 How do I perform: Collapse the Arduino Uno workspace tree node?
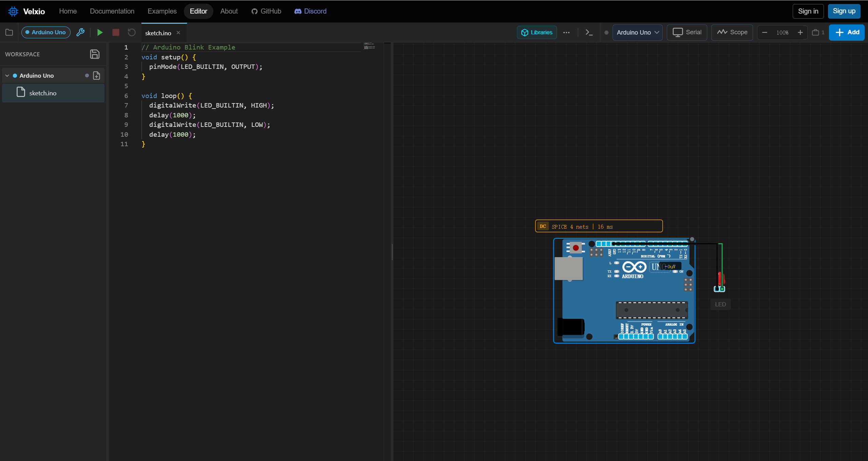(7, 76)
